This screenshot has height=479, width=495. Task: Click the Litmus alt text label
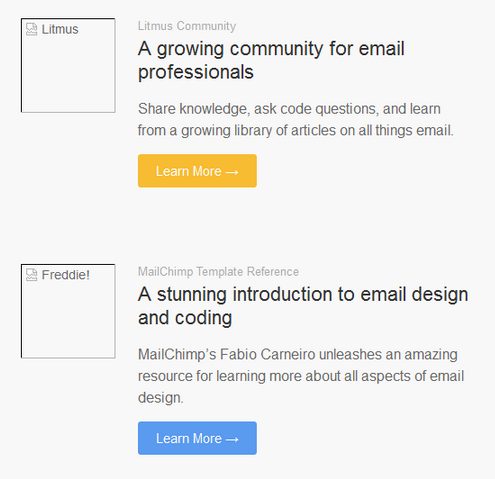(60, 29)
